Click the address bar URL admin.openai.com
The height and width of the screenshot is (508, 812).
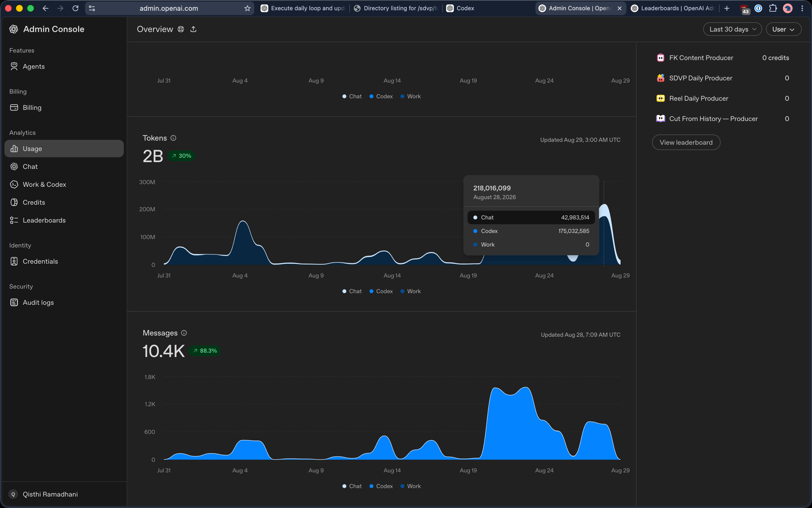[x=169, y=8]
